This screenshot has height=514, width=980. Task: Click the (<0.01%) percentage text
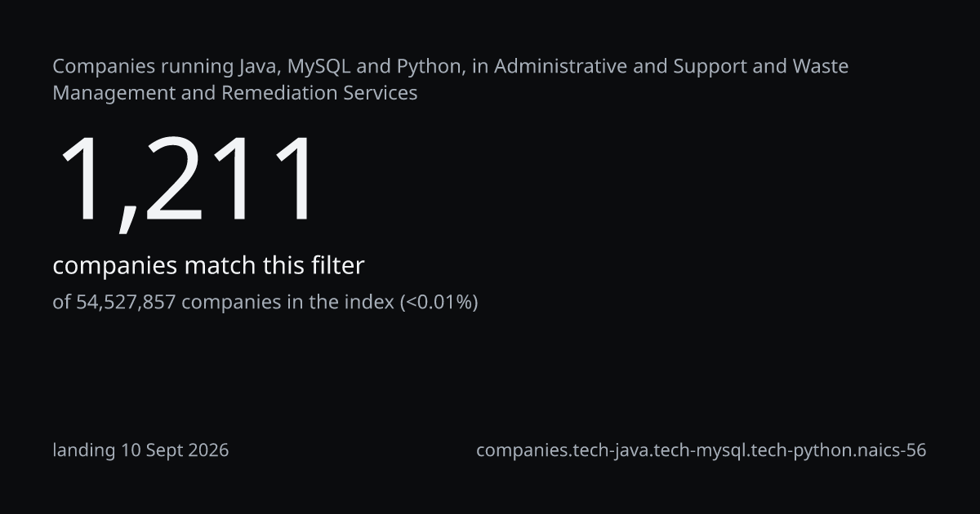click(x=439, y=303)
